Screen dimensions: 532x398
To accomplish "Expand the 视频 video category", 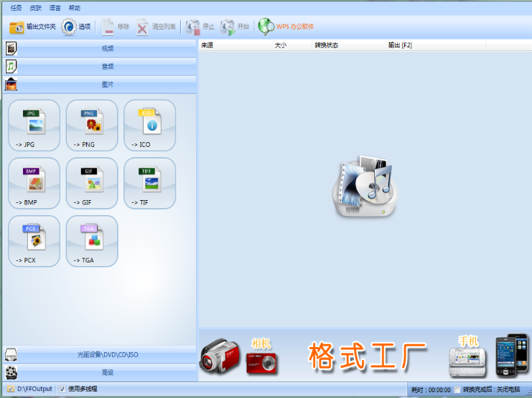I will (100, 49).
